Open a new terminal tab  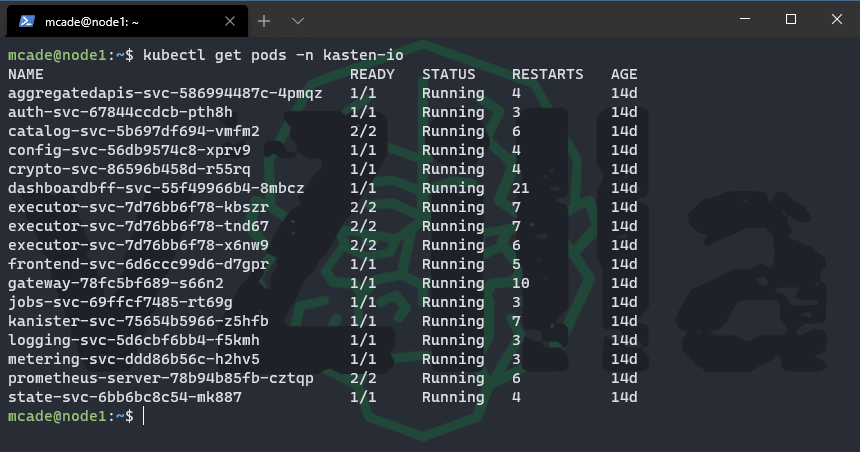[x=264, y=21]
